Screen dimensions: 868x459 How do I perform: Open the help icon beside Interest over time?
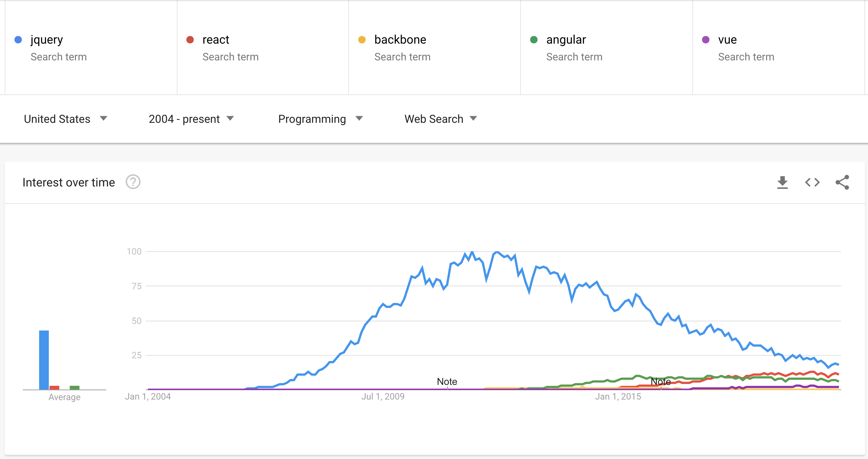tap(133, 182)
